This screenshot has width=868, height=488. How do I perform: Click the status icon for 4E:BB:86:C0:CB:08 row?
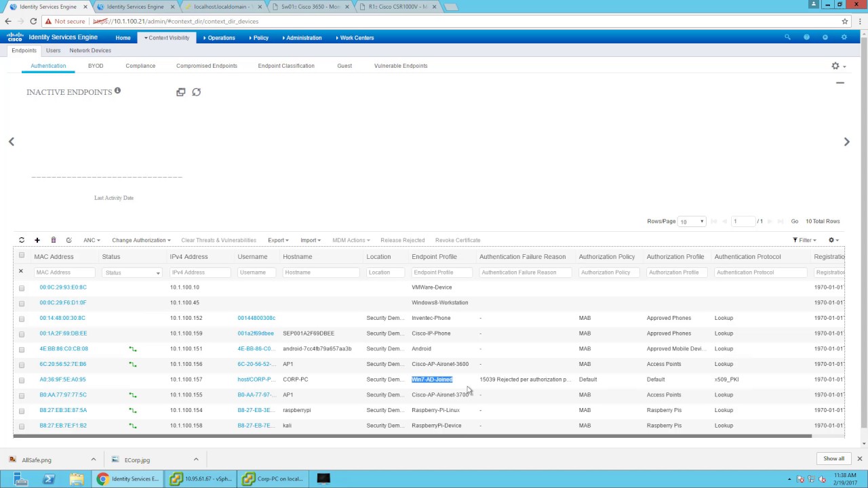pos(133,349)
